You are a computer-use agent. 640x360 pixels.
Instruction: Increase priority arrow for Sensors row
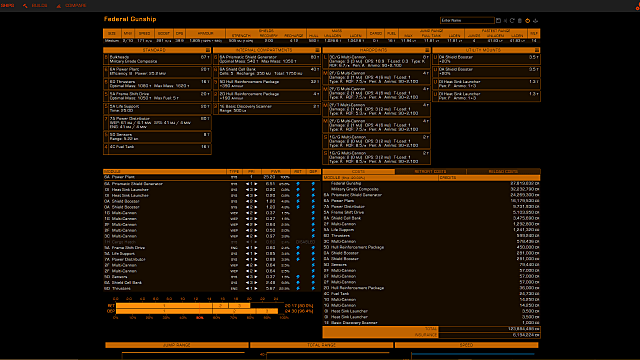(256, 277)
